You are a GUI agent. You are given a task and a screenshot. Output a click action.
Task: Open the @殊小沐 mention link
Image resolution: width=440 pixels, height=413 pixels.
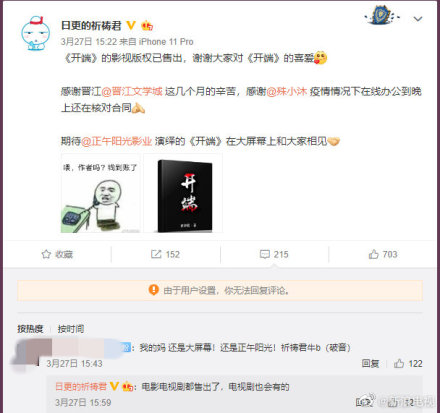286,91
